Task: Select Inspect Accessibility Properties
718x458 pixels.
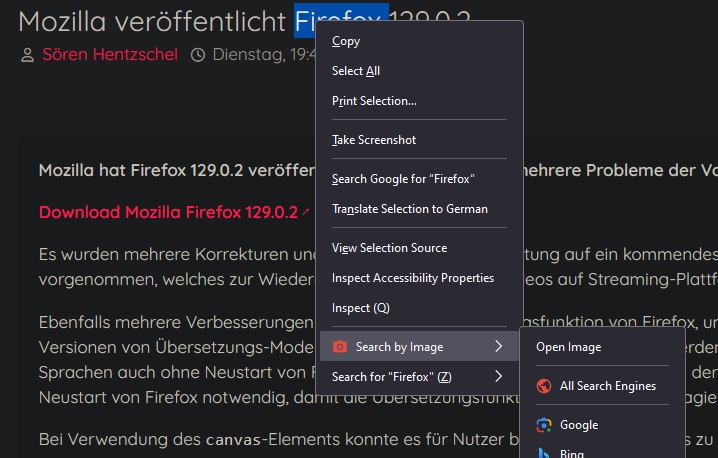Action: [413, 278]
